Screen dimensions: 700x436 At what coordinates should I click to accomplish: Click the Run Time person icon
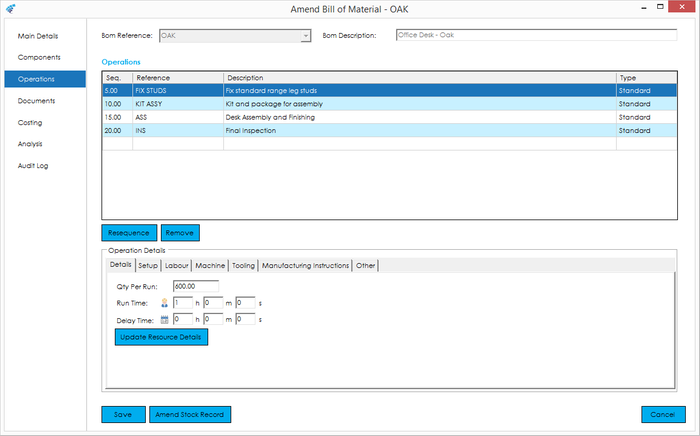pos(164,303)
